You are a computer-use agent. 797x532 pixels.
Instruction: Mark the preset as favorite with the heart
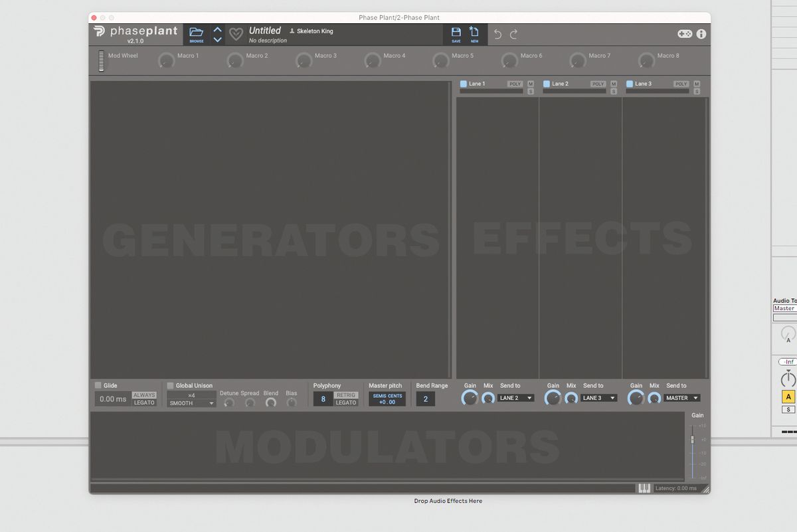[x=236, y=33]
